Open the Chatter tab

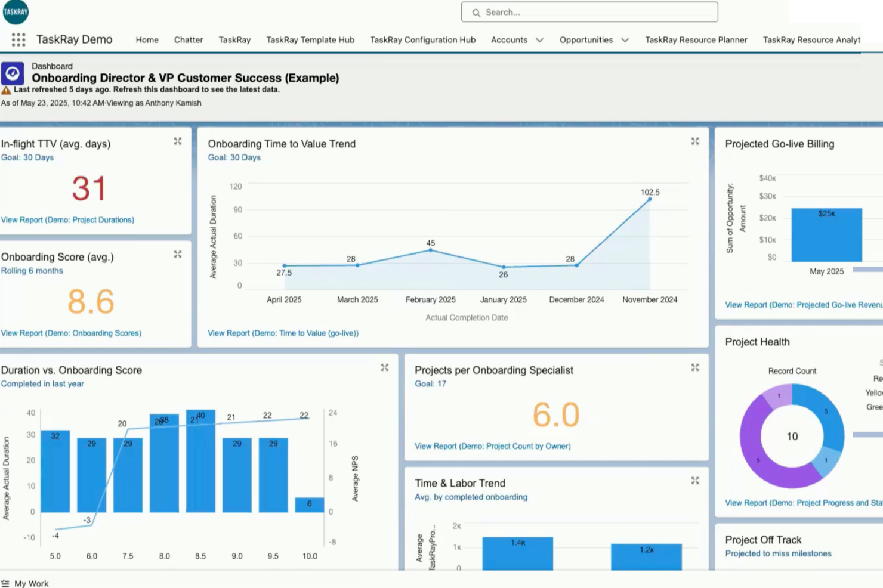click(189, 40)
